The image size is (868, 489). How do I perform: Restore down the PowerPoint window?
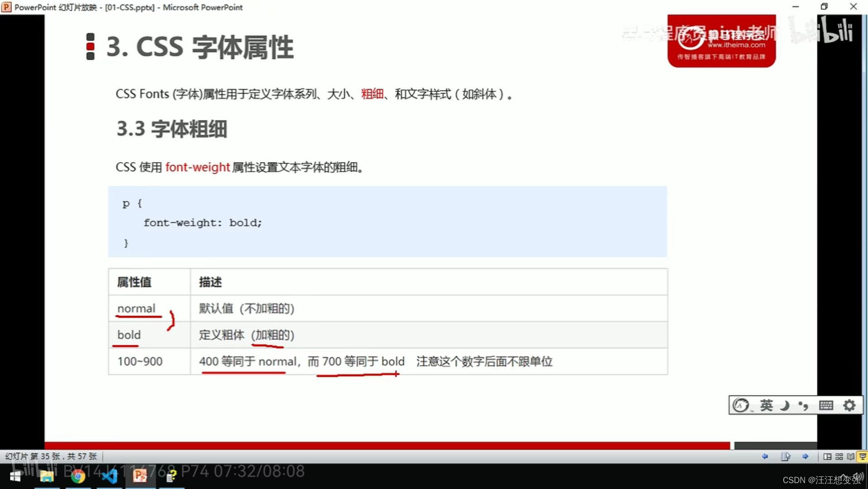click(x=824, y=6)
